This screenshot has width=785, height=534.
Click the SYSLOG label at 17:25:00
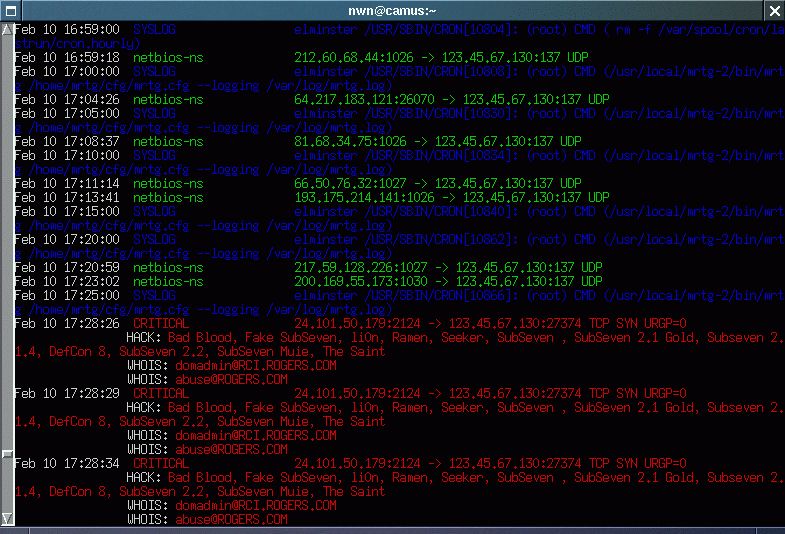coord(153,296)
